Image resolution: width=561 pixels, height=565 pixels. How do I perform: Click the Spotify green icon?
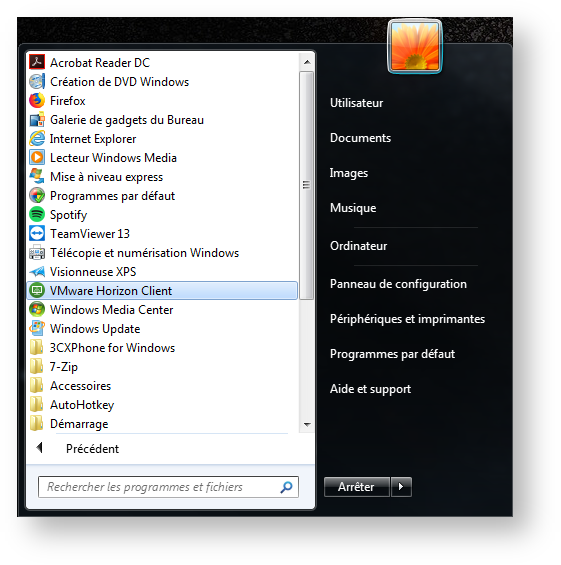tap(37, 214)
